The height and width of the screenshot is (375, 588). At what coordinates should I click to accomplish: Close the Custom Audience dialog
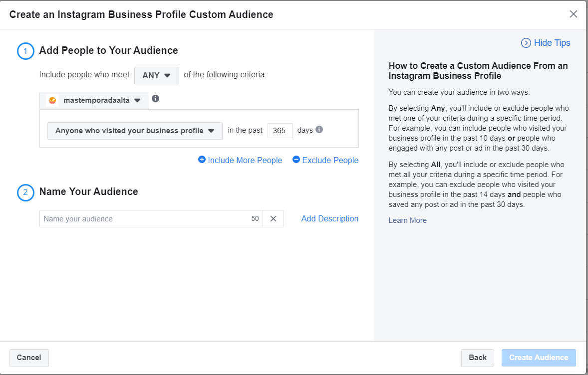(x=573, y=14)
